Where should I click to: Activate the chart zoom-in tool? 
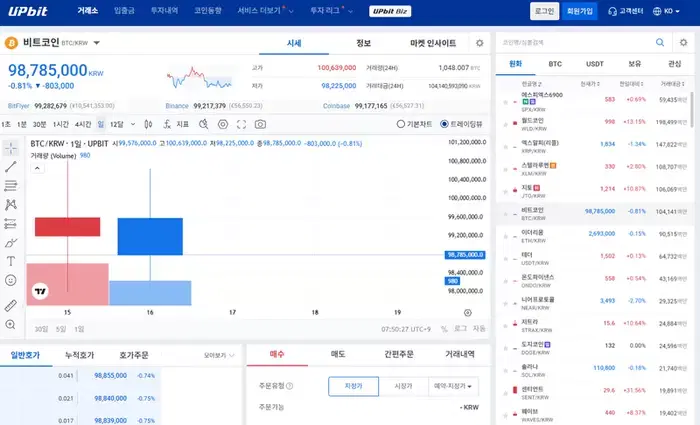pos(11,325)
